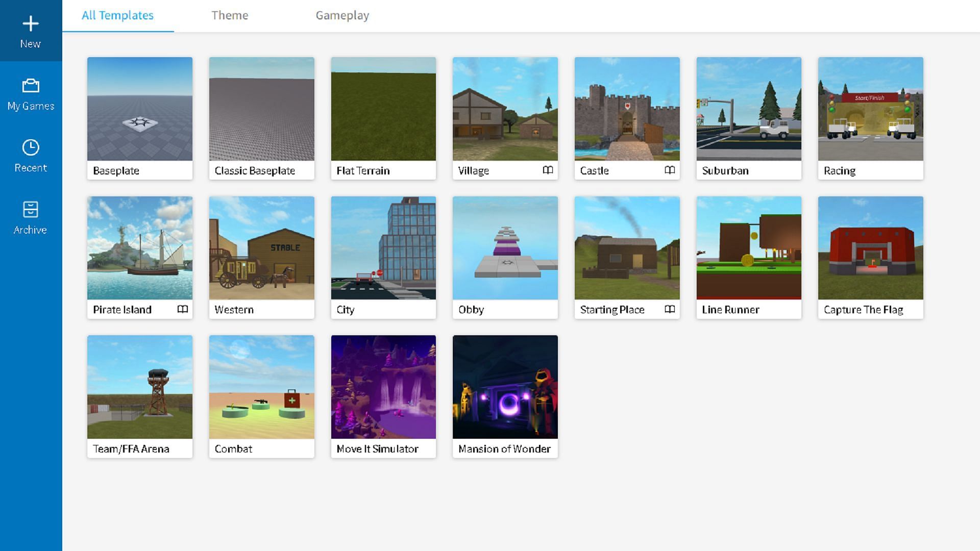Screen dimensions: 980x551
Task: Select the Obby template
Action: 505,258
